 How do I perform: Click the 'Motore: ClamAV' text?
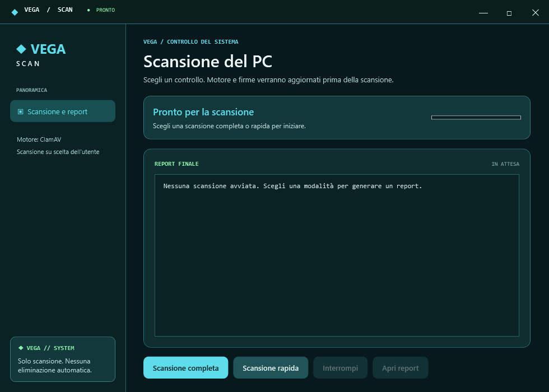click(x=39, y=139)
